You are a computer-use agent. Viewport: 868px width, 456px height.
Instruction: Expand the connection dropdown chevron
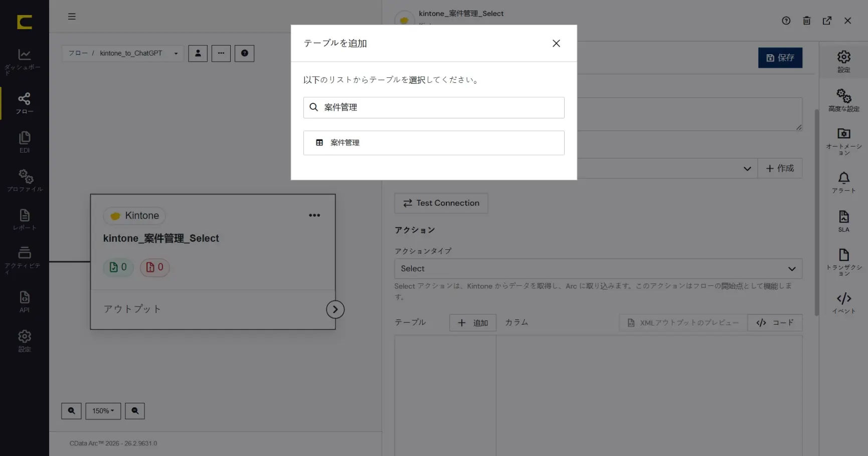pyautogui.click(x=747, y=169)
